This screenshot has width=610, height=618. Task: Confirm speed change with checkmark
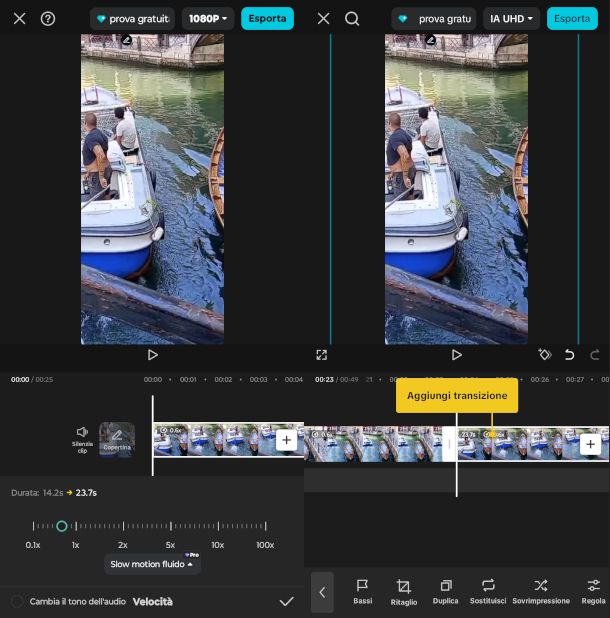click(x=286, y=601)
